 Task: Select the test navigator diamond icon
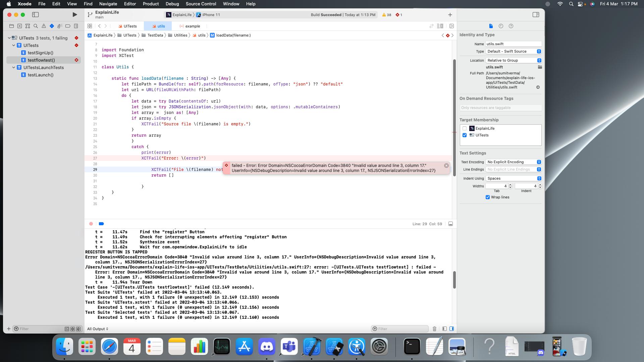(52, 26)
